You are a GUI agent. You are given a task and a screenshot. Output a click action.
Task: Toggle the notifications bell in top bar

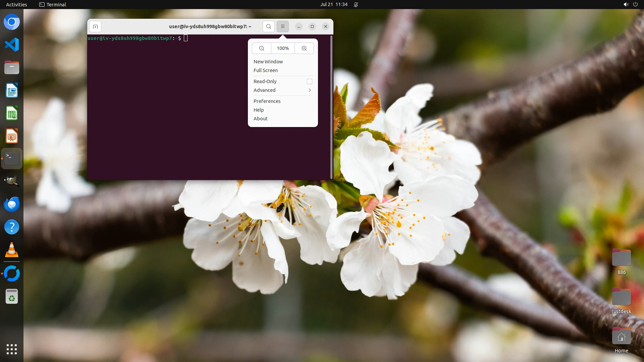(356, 5)
